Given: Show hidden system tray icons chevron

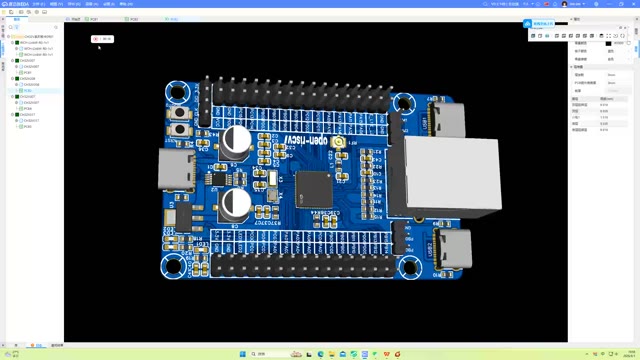Looking at the screenshot, I should pos(587,354).
